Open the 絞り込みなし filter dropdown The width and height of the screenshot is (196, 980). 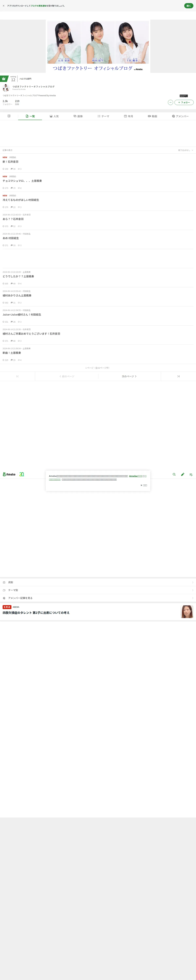(186, 150)
